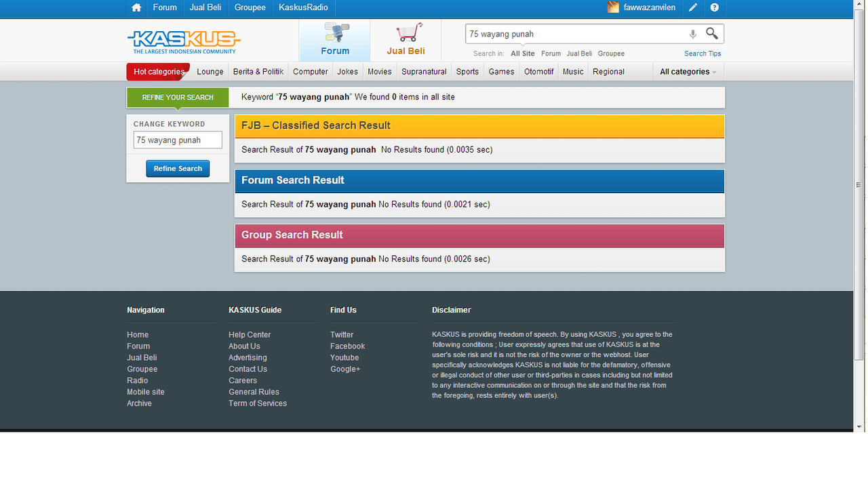Open the help question mark icon

(714, 7)
